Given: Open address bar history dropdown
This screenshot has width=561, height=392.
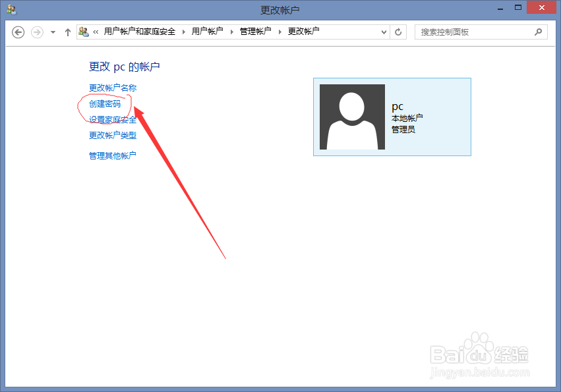Looking at the screenshot, I should point(384,32).
